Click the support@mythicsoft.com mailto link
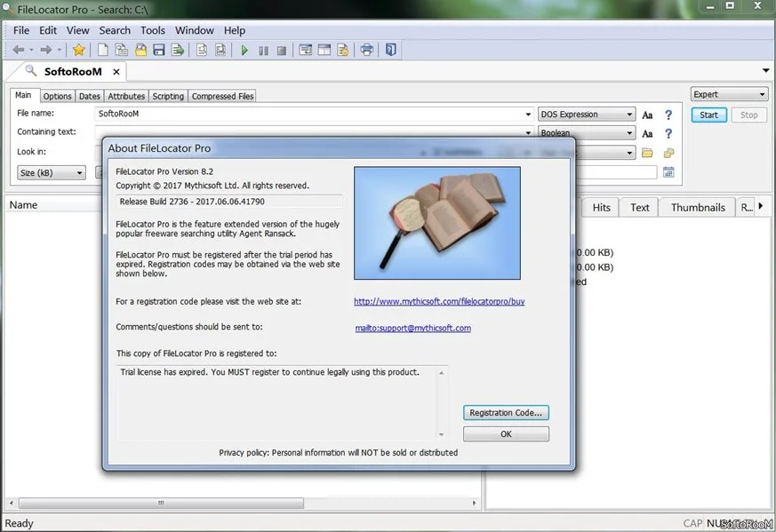 coord(412,328)
